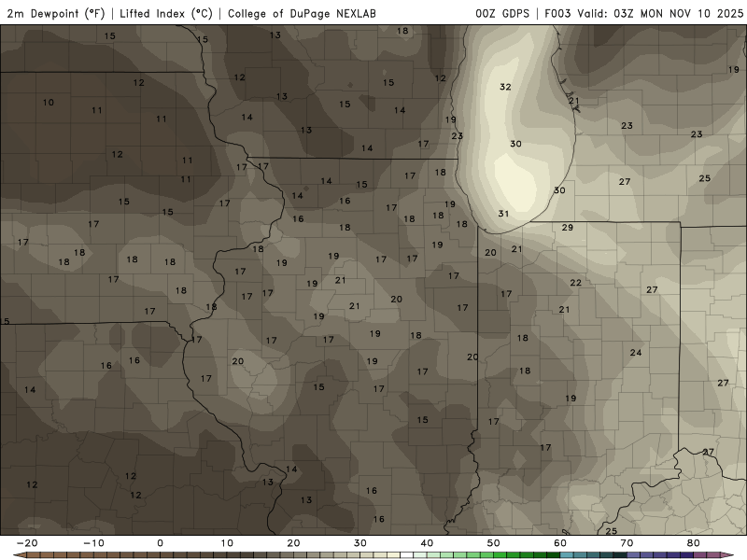Pick the dewpoint value 24 on the map
747x560 pixels.
636,353
